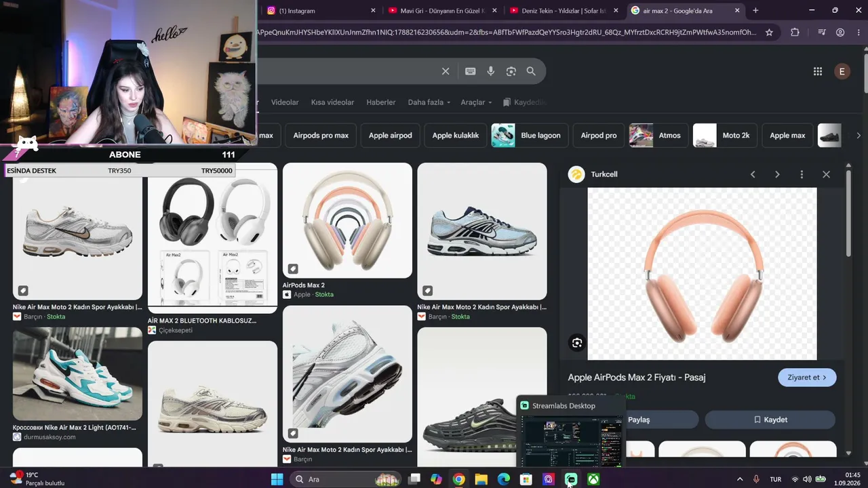Open File Explorer from the taskbar
Image resolution: width=868 pixels, height=488 pixels.
point(481,479)
